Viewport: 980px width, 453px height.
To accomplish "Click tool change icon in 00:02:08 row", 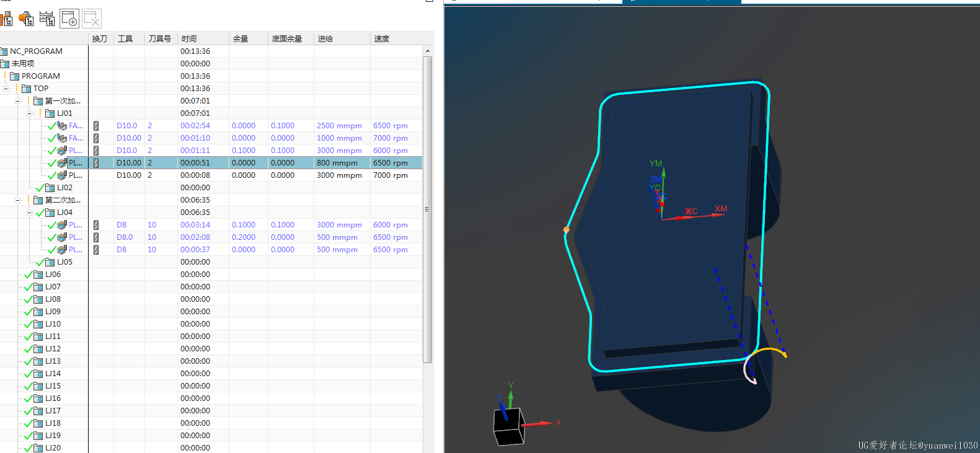I will coord(96,237).
